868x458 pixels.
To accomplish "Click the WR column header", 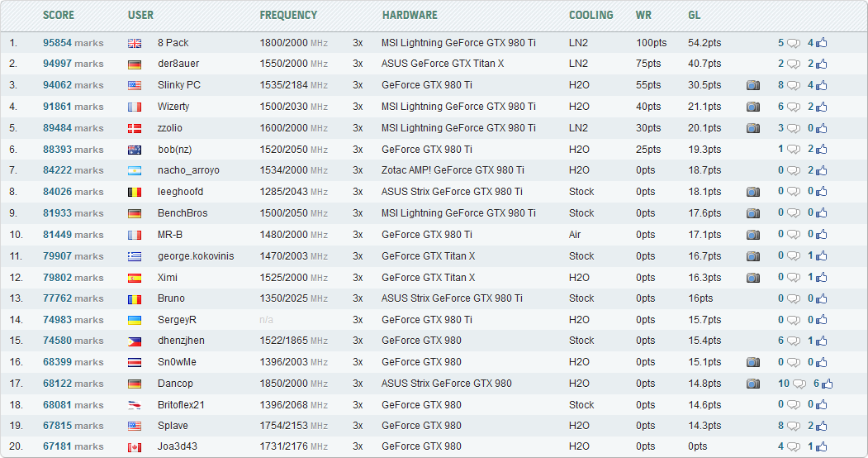I will pos(643,15).
